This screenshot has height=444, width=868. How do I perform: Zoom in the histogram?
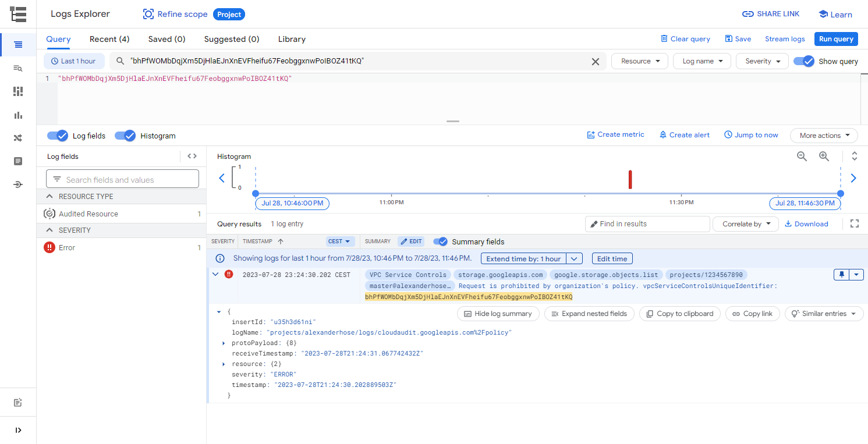[824, 156]
